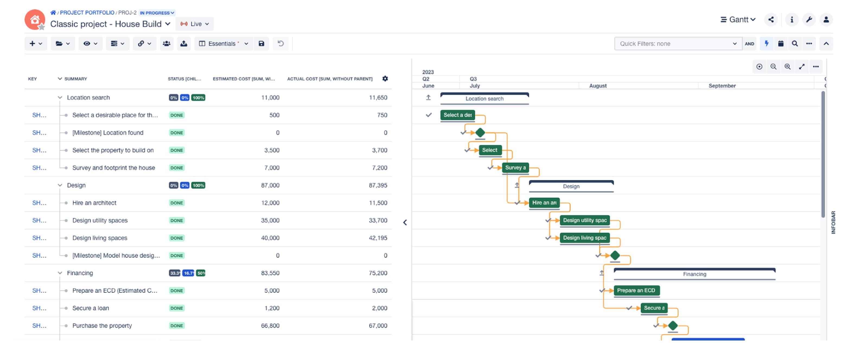Open the row layout options menu
Viewport: 868px width, 347px height.
118,43
